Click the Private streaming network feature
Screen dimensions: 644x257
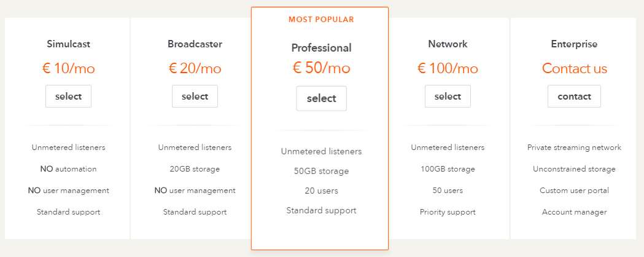(574, 147)
